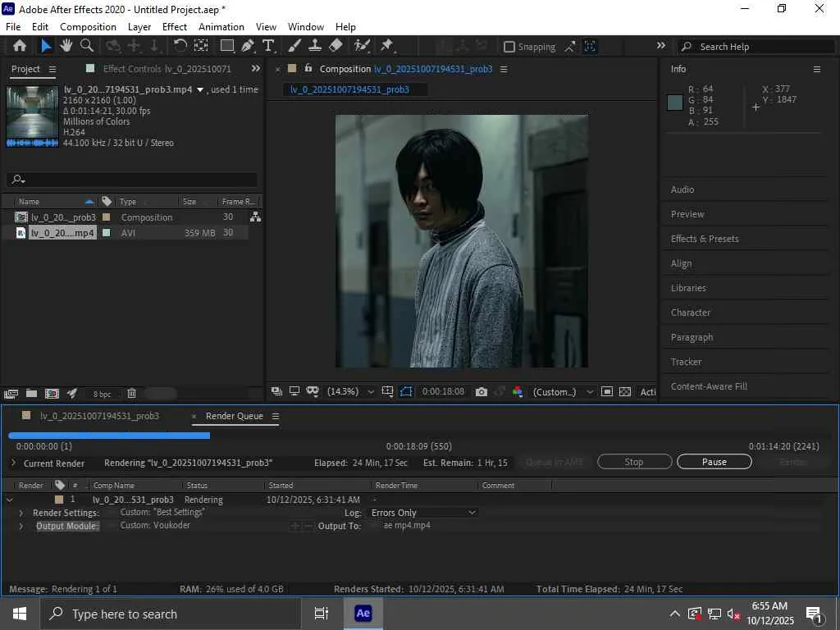Expand the Current Render details
Viewport: 840px width, 630px height.
(13, 463)
